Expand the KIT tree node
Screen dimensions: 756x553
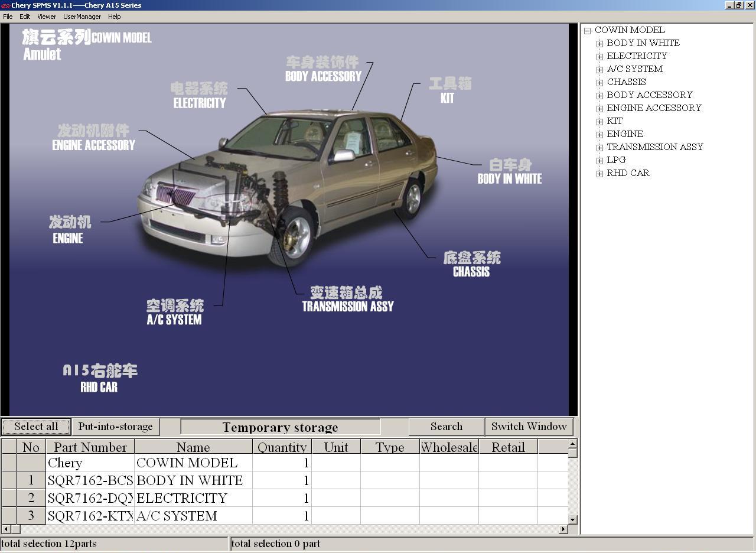(600, 122)
